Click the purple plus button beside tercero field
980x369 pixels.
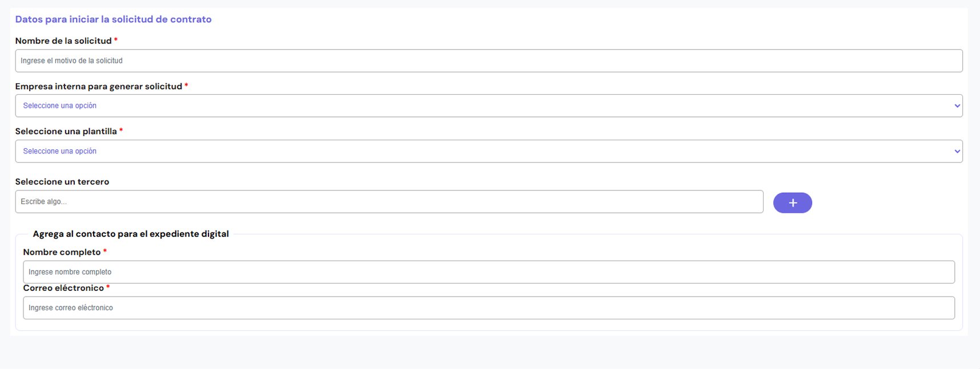click(792, 203)
